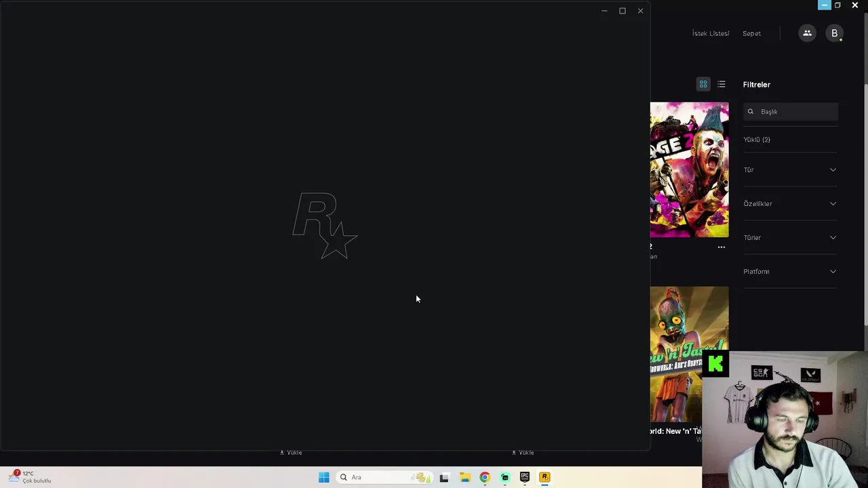Open İstek Listesi in Epic header
The image size is (868, 488).
click(711, 33)
